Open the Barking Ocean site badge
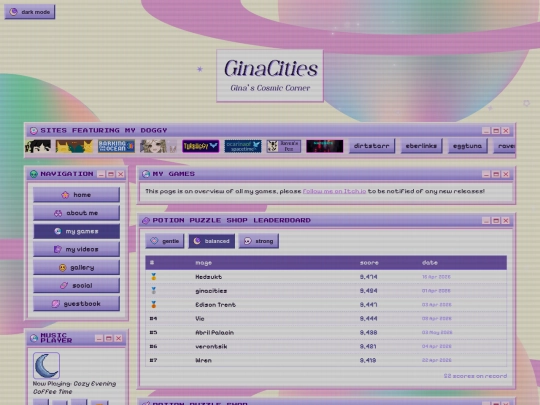Image resolution: width=540 pixels, height=405 pixels. pos(116,146)
